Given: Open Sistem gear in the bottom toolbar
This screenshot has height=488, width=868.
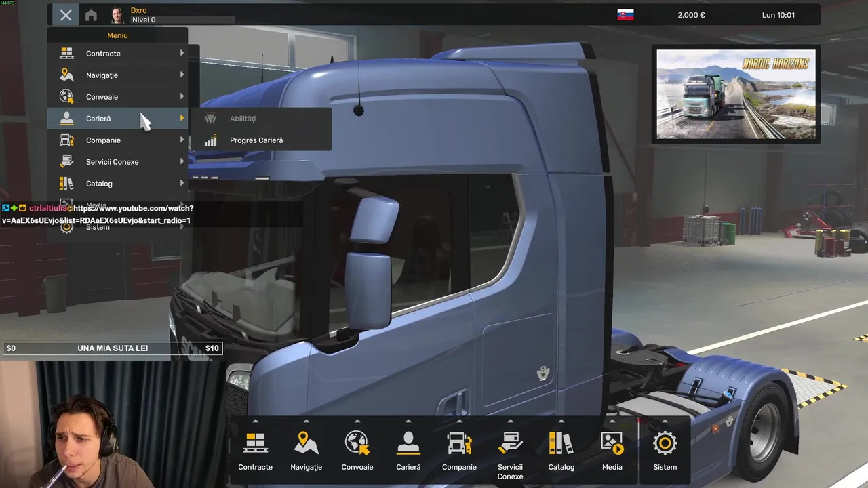Looking at the screenshot, I should (x=665, y=450).
